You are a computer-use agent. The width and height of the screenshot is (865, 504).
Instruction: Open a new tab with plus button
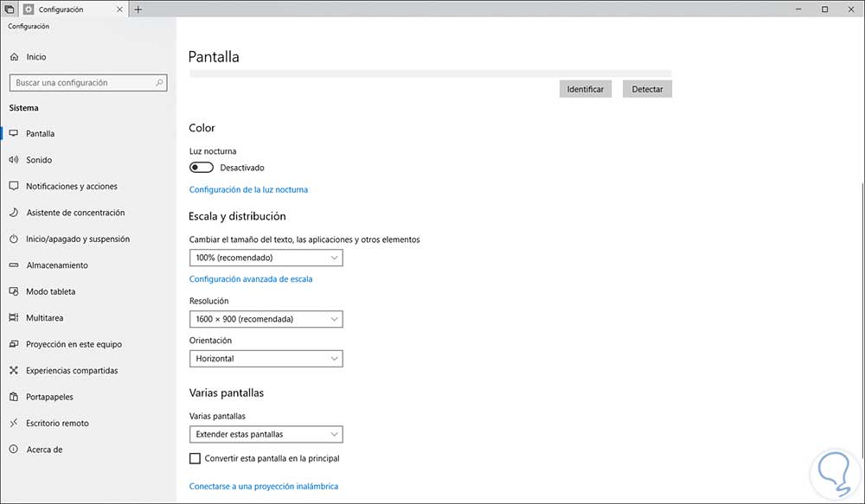pos(138,10)
